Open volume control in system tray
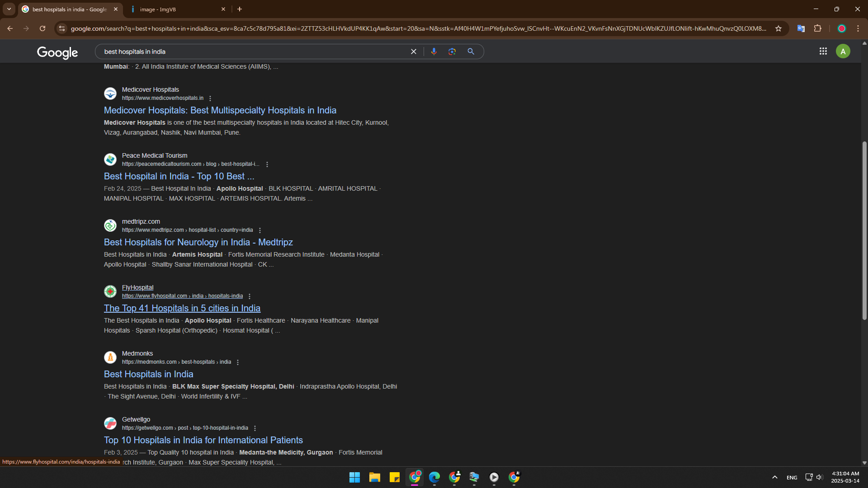This screenshot has width=868, height=488. pyautogui.click(x=820, y=477)
